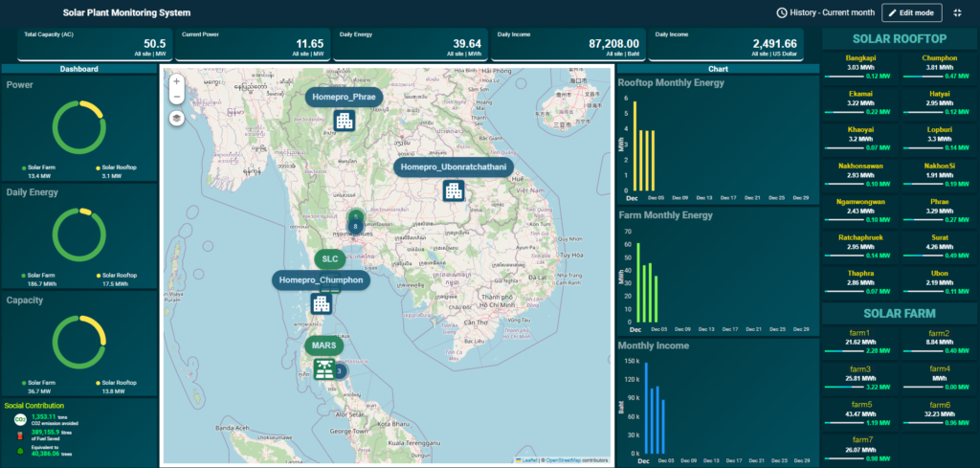
Task: Toggle Solar Rooftop legend in Capacity chart
Action: [x=116, y=382]
